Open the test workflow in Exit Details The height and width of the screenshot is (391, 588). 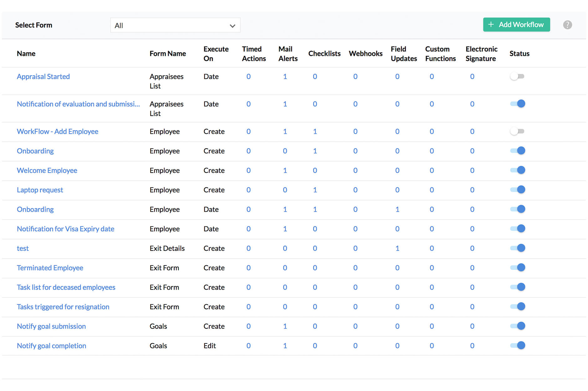[x=23, y=248]
